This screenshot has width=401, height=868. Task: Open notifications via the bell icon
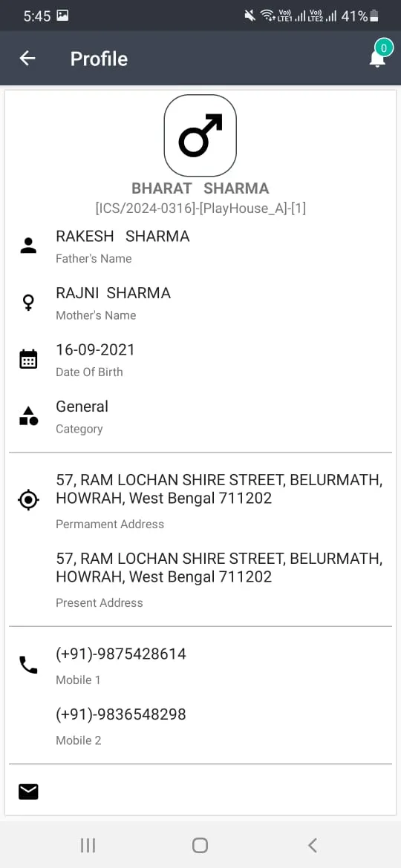378,56
